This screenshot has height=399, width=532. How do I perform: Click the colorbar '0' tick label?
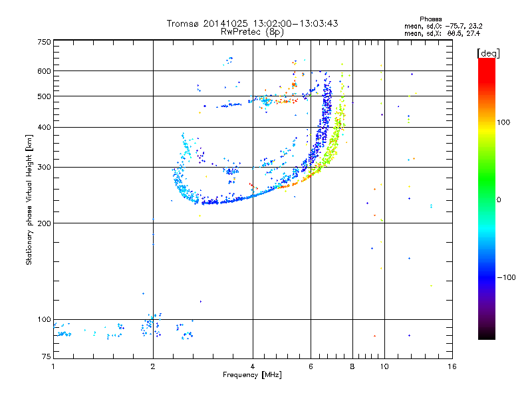point(499,200)
